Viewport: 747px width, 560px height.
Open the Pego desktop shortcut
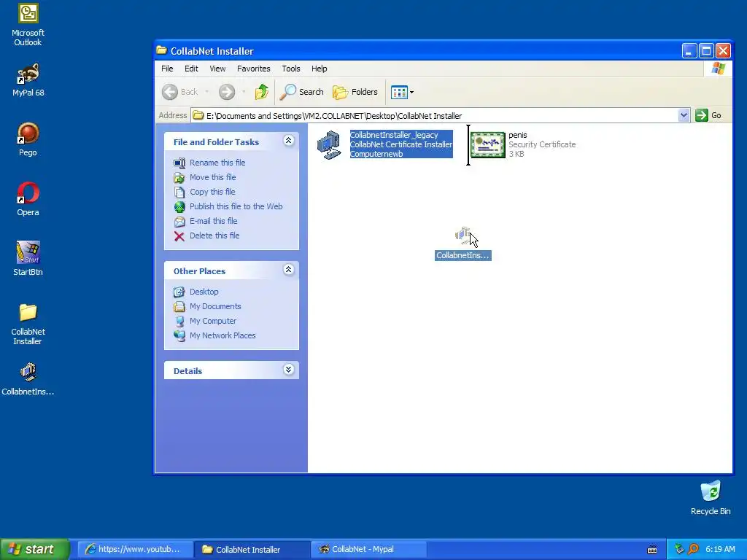28,139
